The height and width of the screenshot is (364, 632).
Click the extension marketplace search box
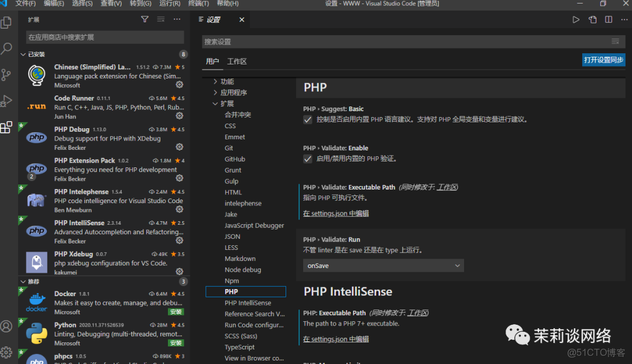pyautogui.click(x=105, y=37)
